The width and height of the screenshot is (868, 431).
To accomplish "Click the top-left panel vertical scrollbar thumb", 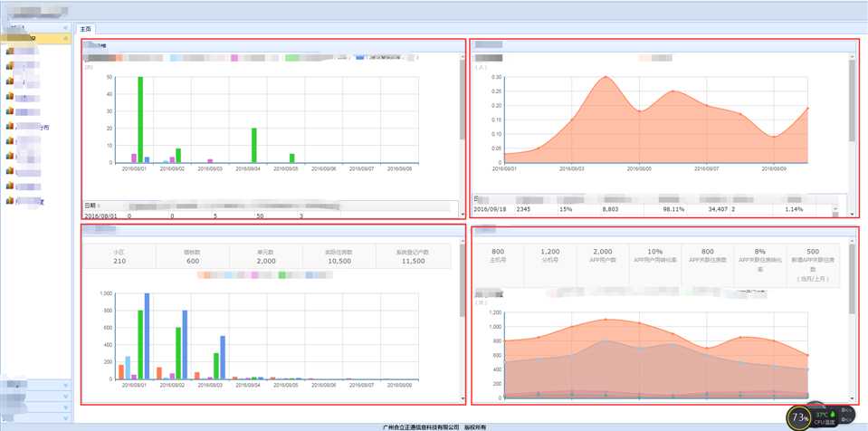I will click(463, 100).
